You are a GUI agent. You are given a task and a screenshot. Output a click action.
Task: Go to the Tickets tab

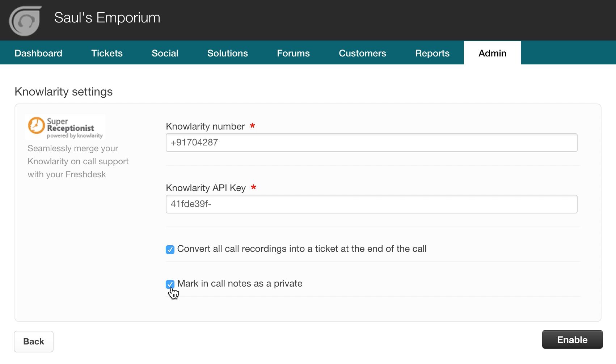107,53
